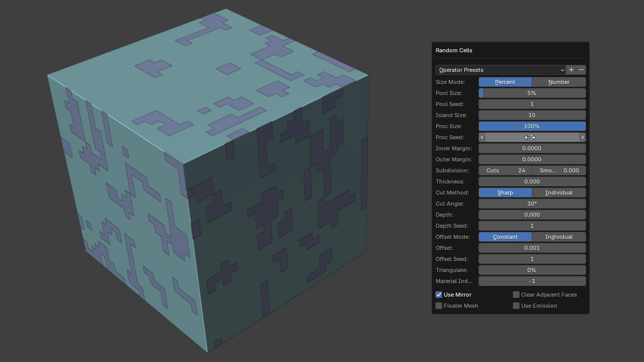
Task: Click the Cut Angle 30° field
Action: pyautogui.click(x=532, y=204)
